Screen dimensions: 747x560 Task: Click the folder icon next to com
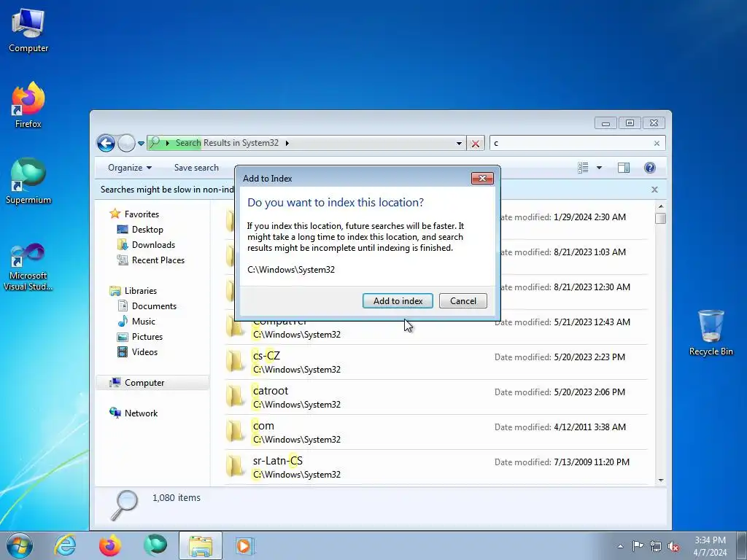pyautogui.click(x=236, y=432)
